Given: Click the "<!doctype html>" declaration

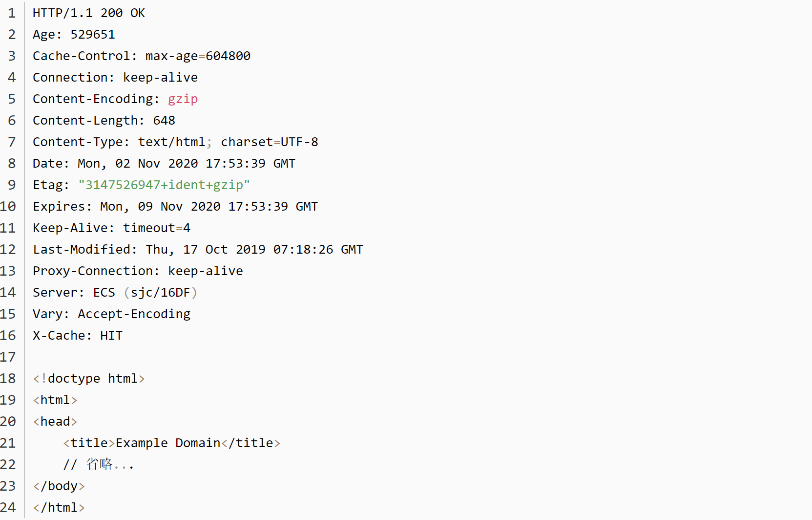Looking at the screenshot, I should tap(88, 379).
